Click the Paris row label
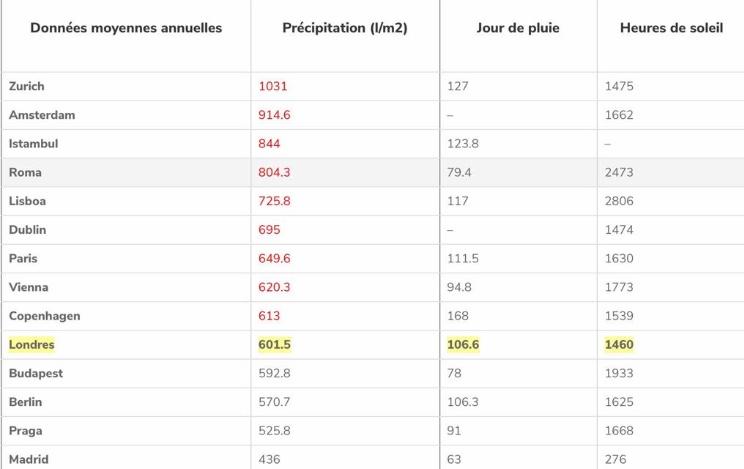 24,259
